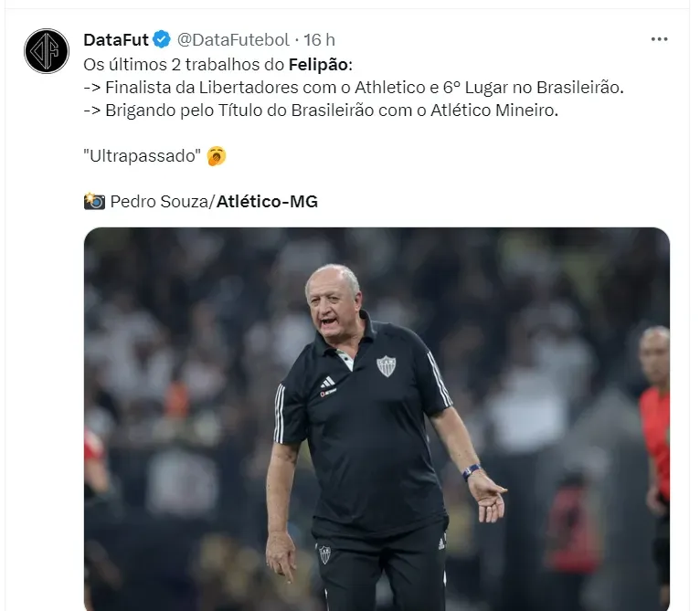Click the club crest on the polo shirt
Image resolution: width=700 pixels, height=611 pixels.
(387, 366)
